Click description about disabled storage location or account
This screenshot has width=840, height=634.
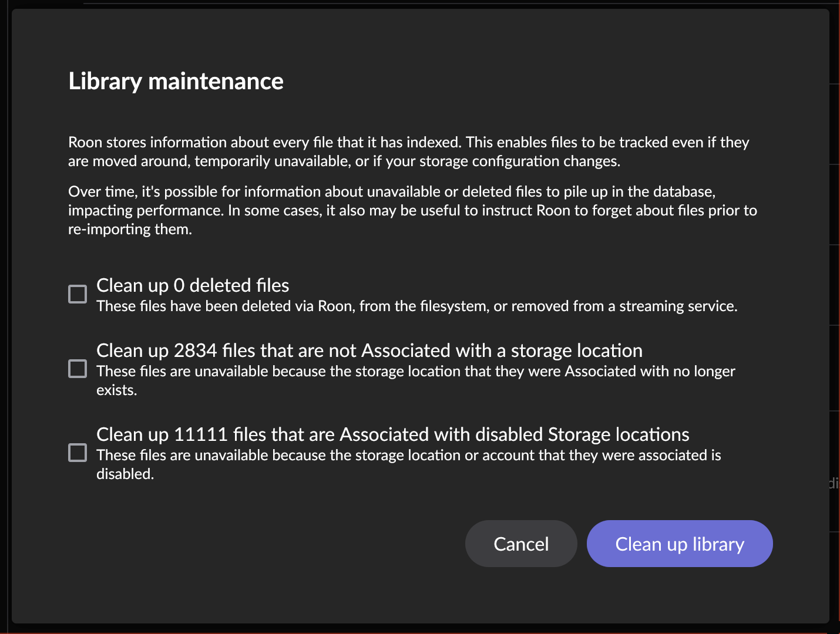click(x=408, y=464)
